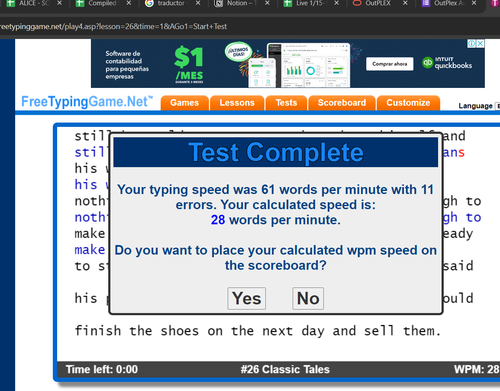Close the Notion browser tab
500x391 pixels.
[267, 3]
